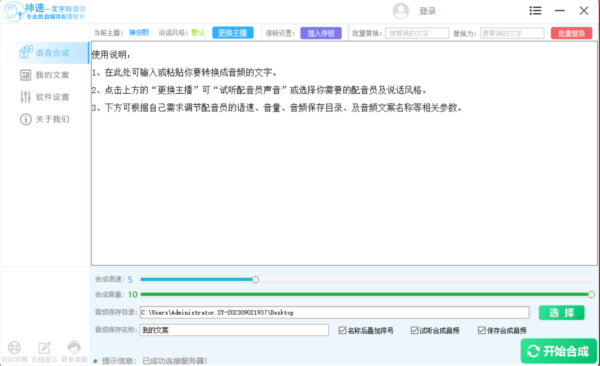Click the user avatar icon
Viewport: 600px width, 366px height.
click(x=401, y=11)
